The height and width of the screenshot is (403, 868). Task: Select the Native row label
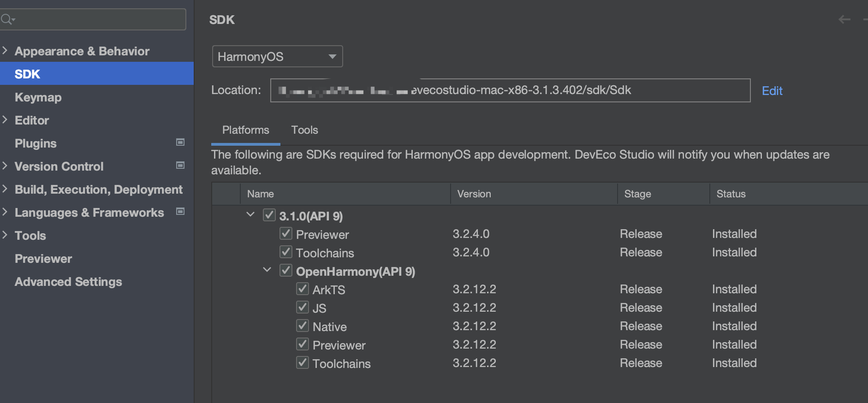330,326
